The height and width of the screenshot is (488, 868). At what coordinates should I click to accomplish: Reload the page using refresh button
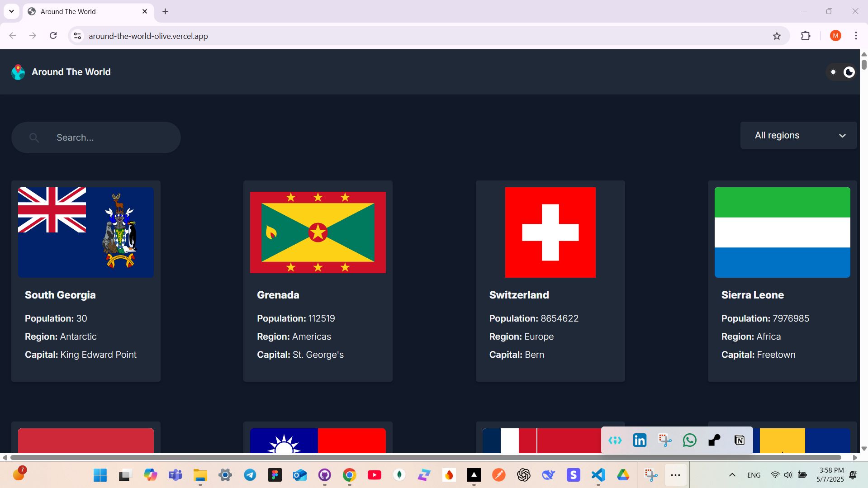pyautogui.click(x=53, y=36)
